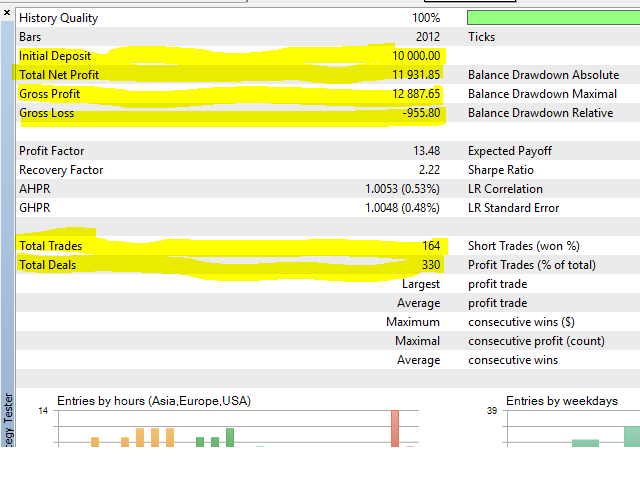The height and width of the screenshot is (480, 640).
Task: Select the Total Trades value 164
Action: [x=430, y=246]
